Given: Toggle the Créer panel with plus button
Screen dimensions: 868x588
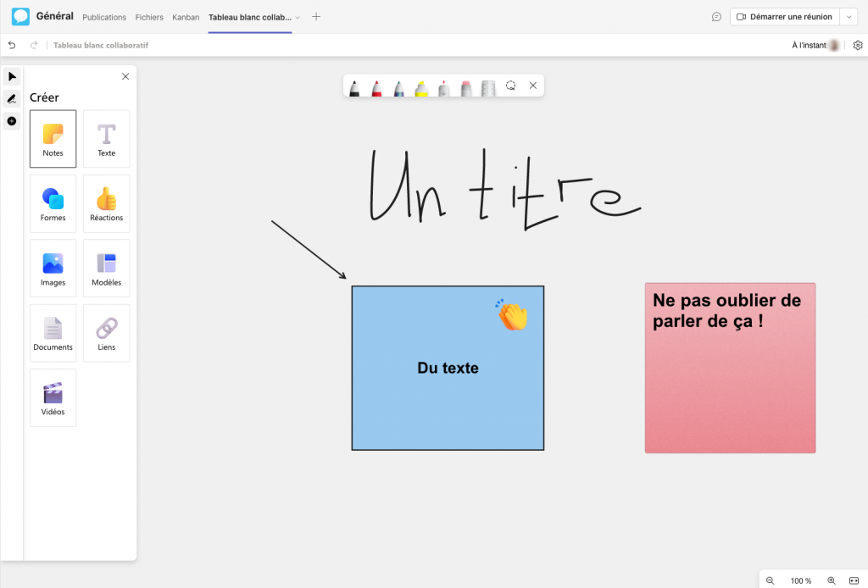Looking at the screenshot, I should pos(12,121).
